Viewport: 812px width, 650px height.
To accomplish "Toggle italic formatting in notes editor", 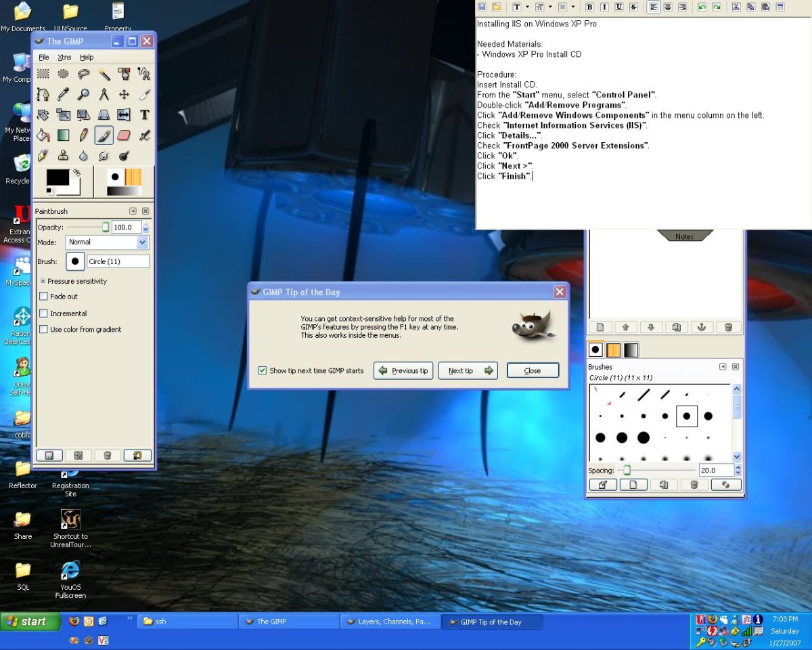I will point(604,7).
